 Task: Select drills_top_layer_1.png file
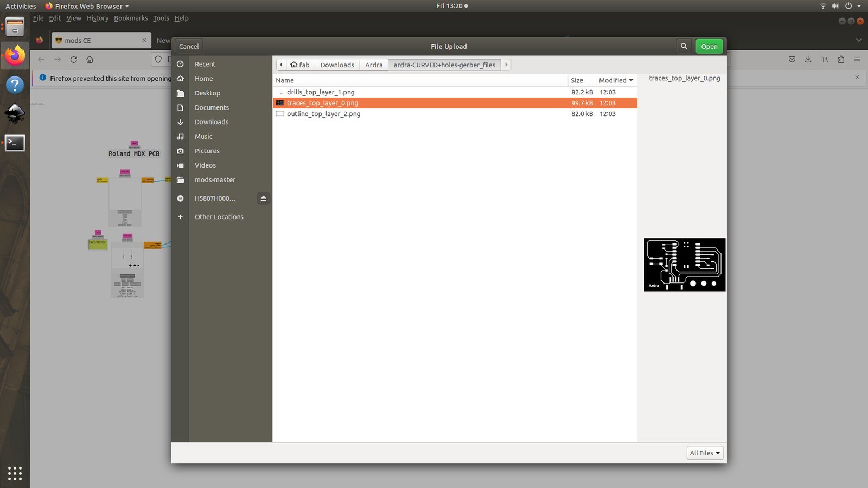point(455,92)
